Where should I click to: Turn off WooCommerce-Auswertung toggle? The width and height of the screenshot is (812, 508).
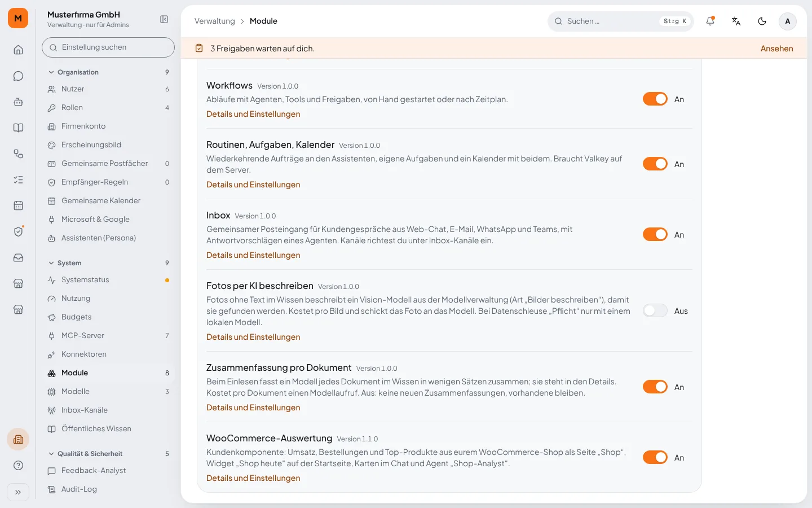(x=655, y=457)
